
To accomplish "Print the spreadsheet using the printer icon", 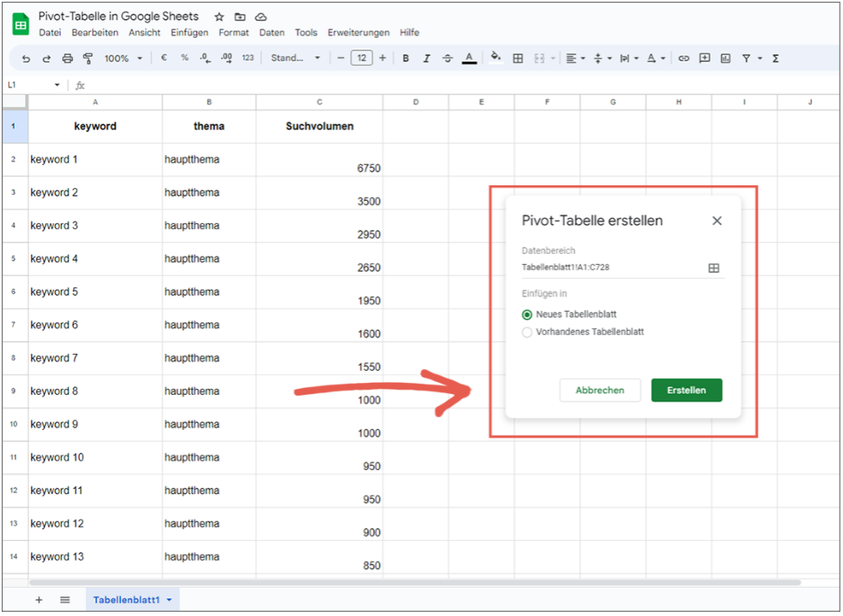I will pos(68,59).
